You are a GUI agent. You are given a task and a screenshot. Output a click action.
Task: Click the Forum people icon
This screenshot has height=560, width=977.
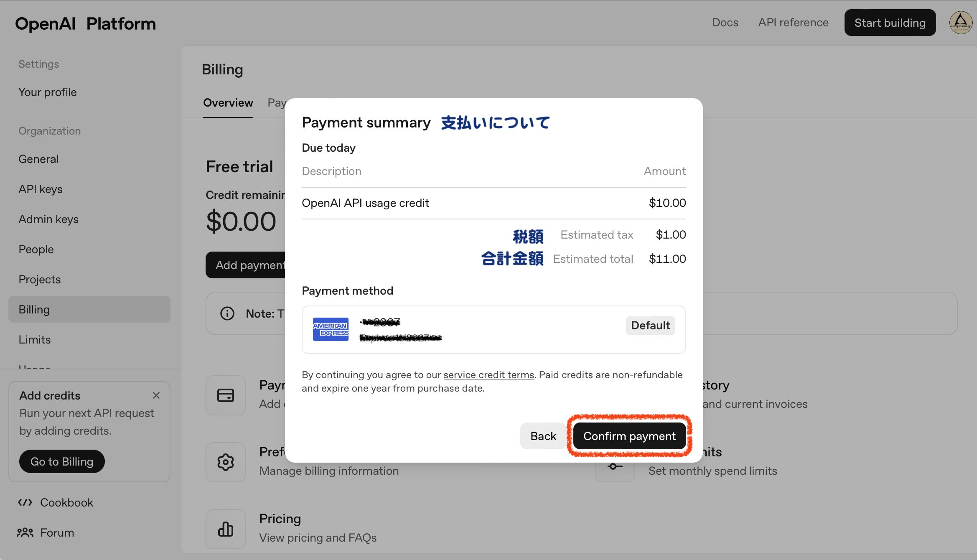[x=25, y=532]
